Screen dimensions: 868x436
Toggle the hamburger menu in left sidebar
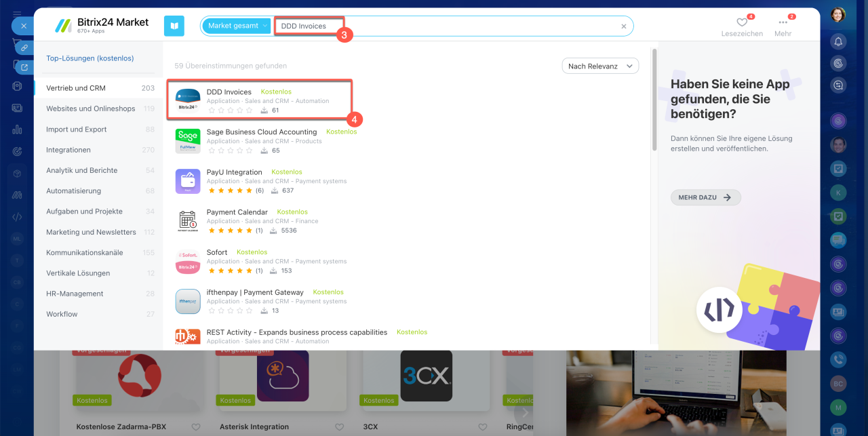(x=17, y=14)
